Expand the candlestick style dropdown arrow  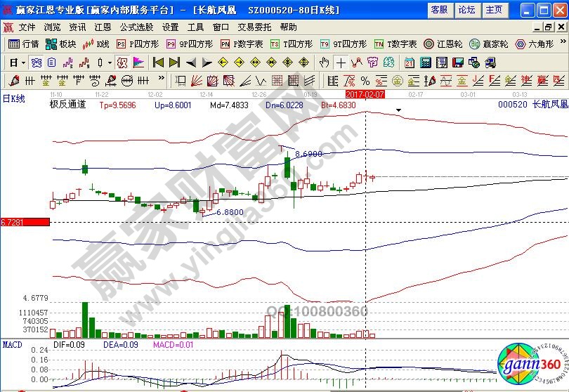pyautogui.click(x=110, y=62)
